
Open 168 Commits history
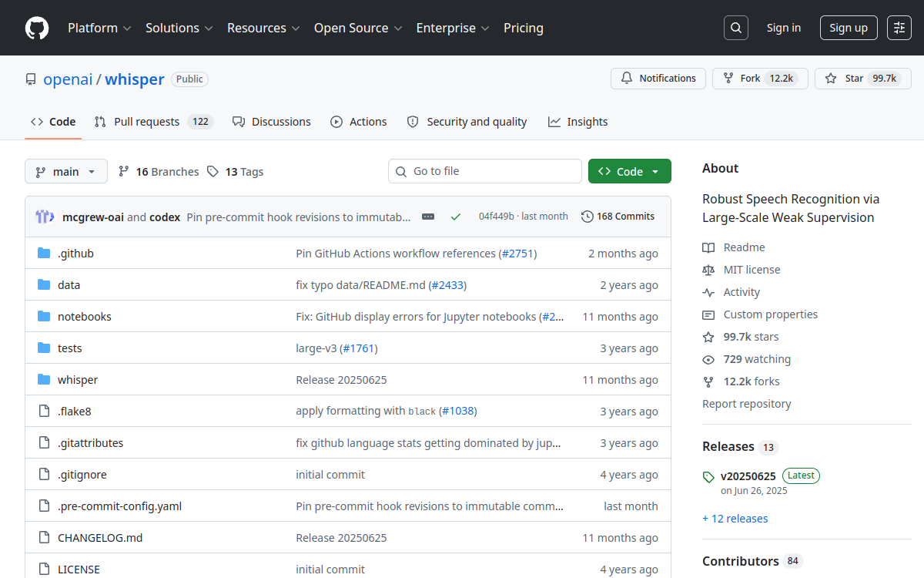(x=618, y=217)
